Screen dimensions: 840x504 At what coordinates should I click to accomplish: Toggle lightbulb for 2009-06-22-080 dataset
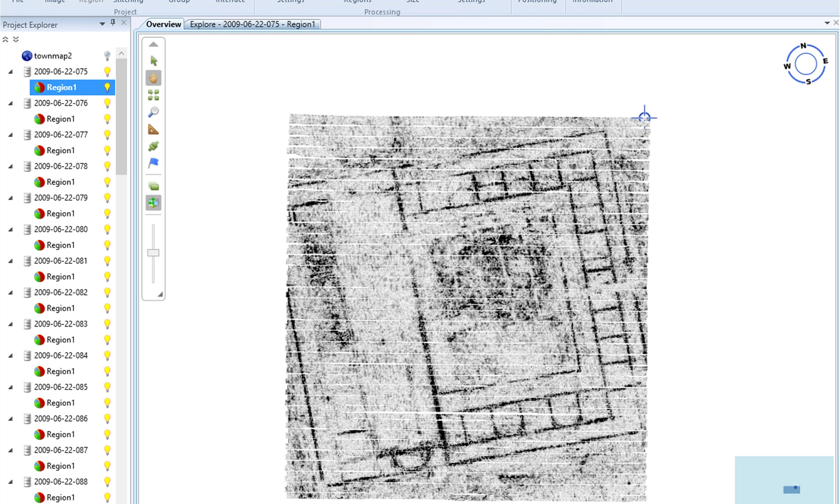(x=107, y=229)
